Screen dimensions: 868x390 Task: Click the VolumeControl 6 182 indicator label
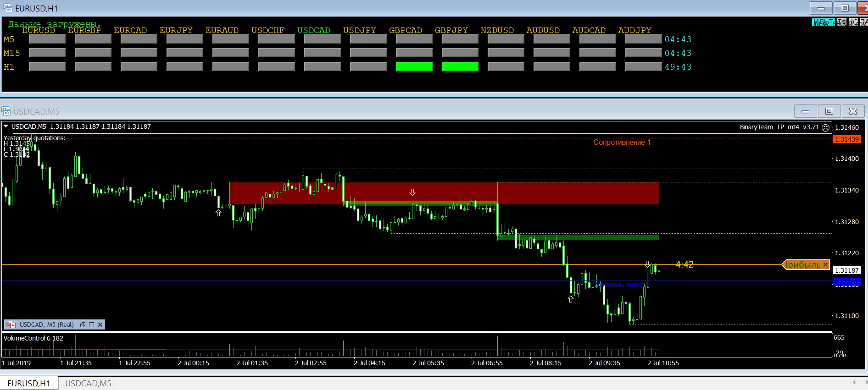33,338
